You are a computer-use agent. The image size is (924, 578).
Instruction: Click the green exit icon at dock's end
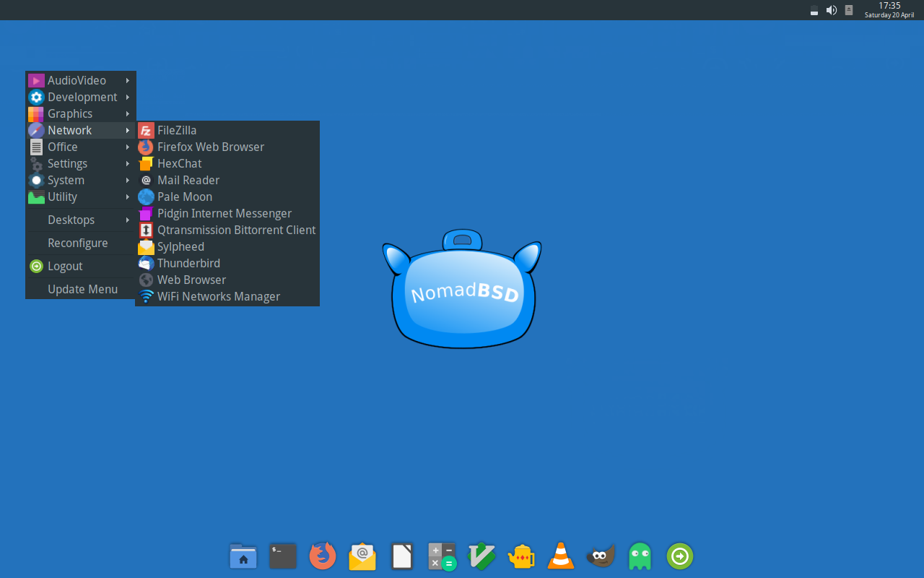[679, 556]
